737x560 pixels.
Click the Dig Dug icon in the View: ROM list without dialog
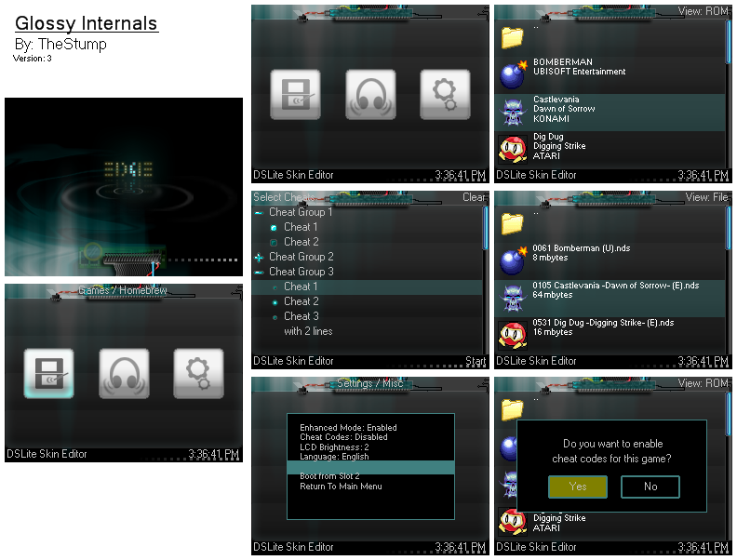pos(513,150)
